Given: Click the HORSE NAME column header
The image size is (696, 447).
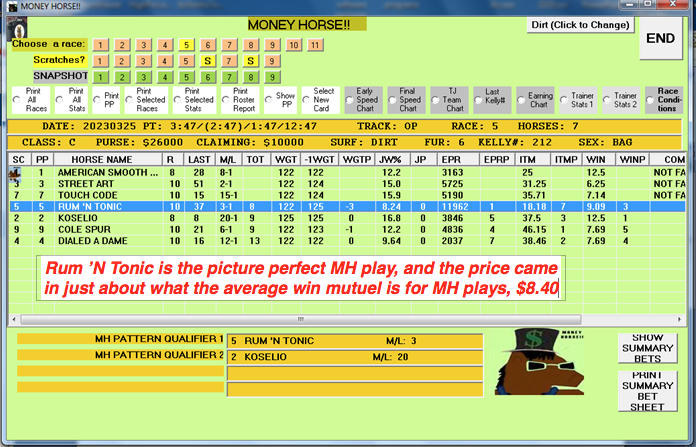Looking at the screenshot, I should [x=108, y=160].
